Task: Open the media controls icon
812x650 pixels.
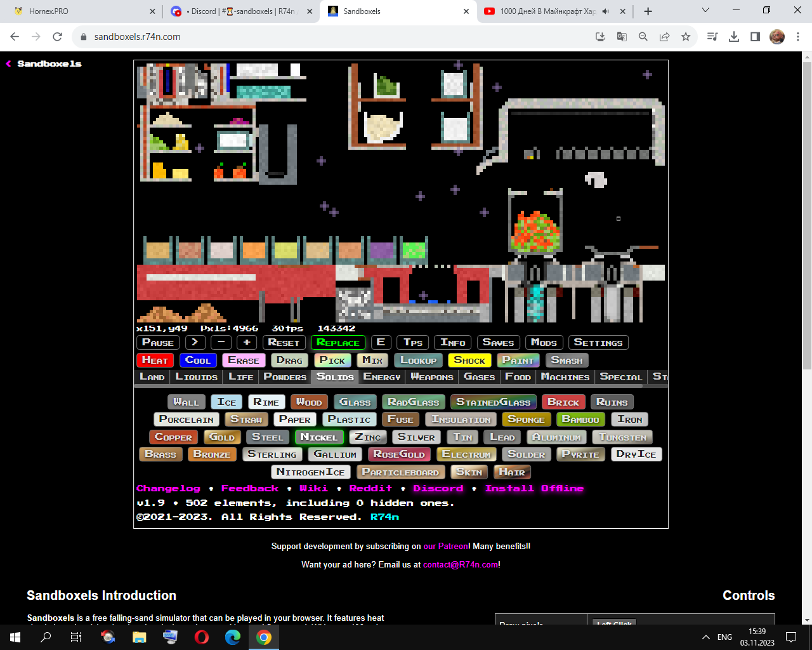Action: pos(712,37)
